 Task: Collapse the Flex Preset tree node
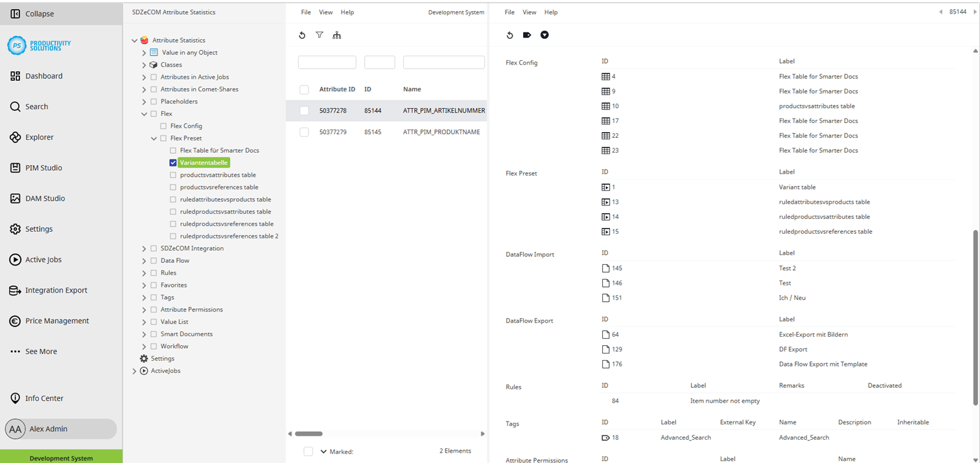tap(154, 138)
